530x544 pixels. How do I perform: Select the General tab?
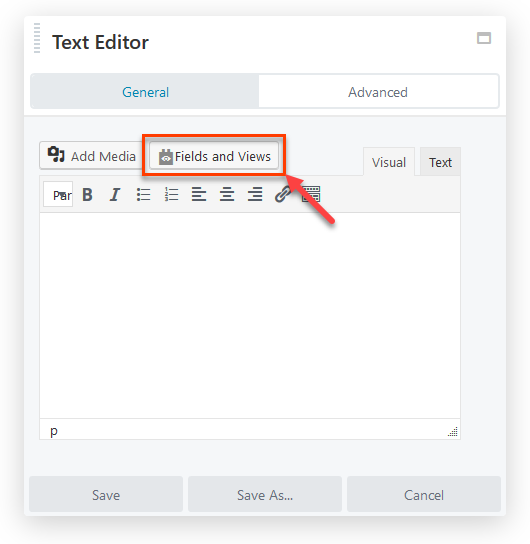(x=145, y=92)
